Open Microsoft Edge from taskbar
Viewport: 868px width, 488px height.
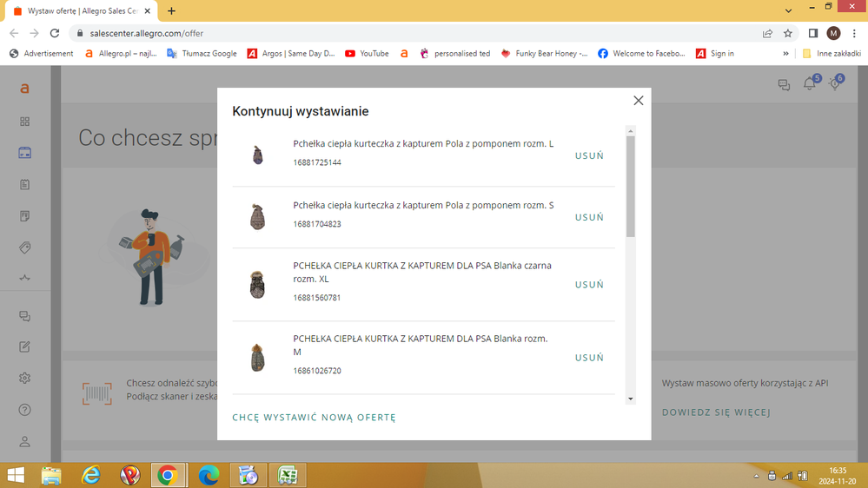[209, 475]
